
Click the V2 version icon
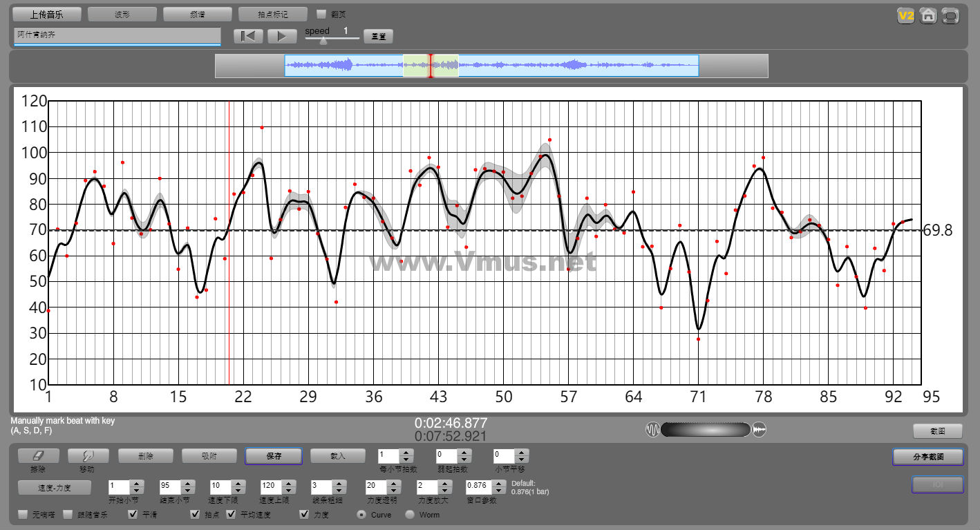point(905,15)
